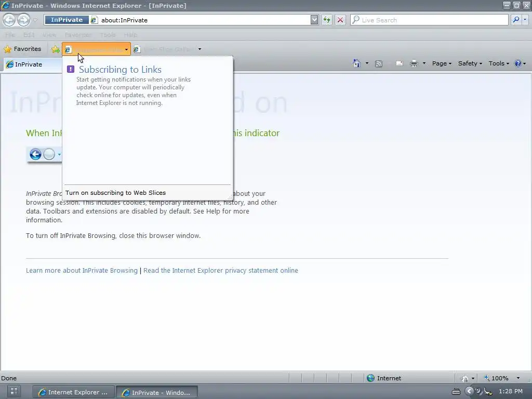Click the browser Forward arrow button
Image resolution: width=532 pixels, height=399 pixels.
(23, 20)
